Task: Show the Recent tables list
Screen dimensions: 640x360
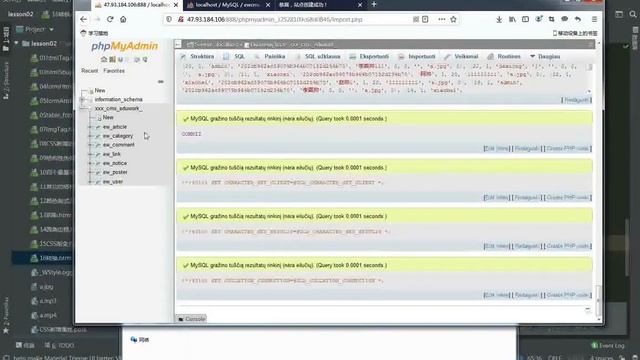Action: coord(89,71)
